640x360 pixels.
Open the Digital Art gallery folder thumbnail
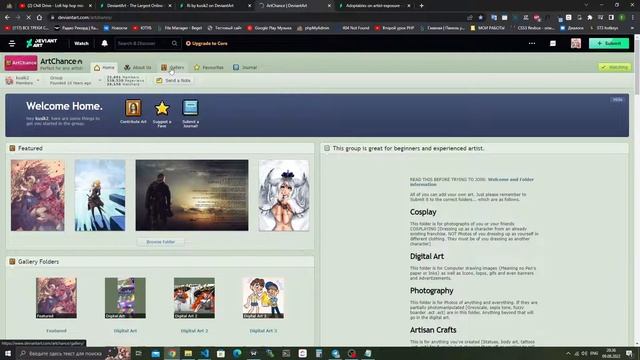(x=125, y=298)
